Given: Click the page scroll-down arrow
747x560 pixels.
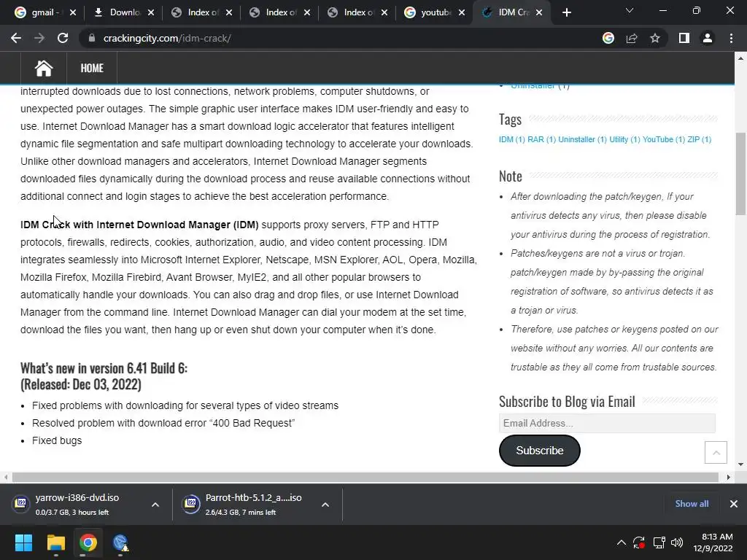Looking at the screenshot, I should click(740, 464).
